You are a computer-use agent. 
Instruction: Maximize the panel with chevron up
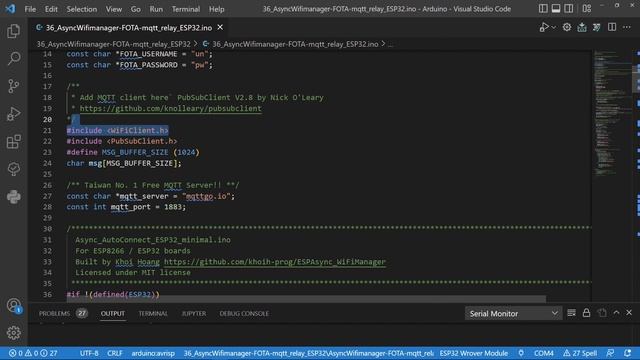pos(616,313)
